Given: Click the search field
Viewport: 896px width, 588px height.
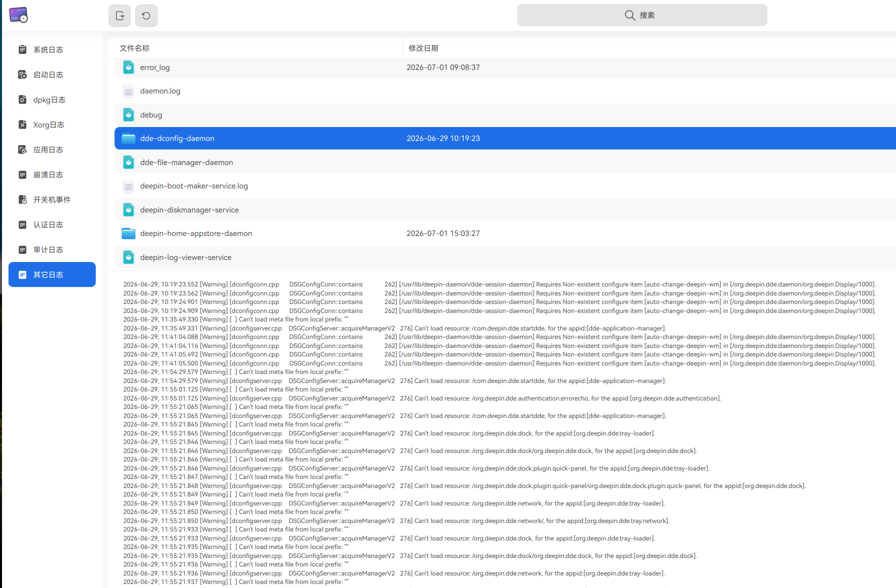Looking at the screenshot, I should click(642, 15).
